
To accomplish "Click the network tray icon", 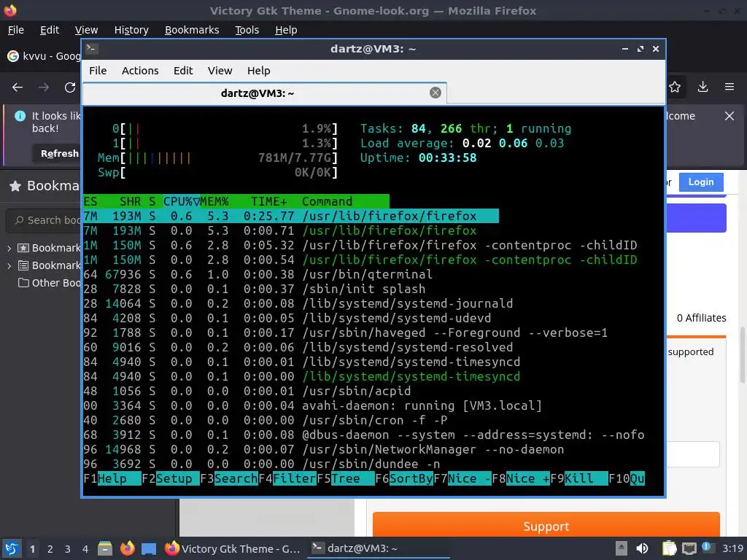I will tap(689, 548).
